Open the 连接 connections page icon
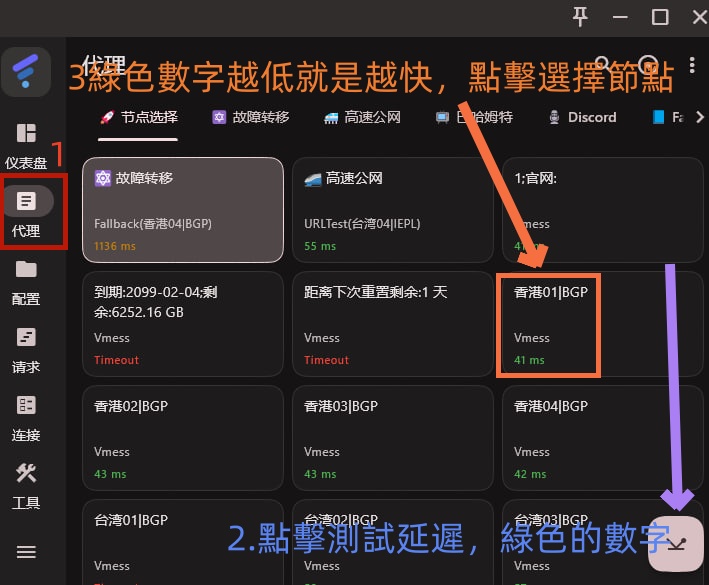 tap(26, 406)
